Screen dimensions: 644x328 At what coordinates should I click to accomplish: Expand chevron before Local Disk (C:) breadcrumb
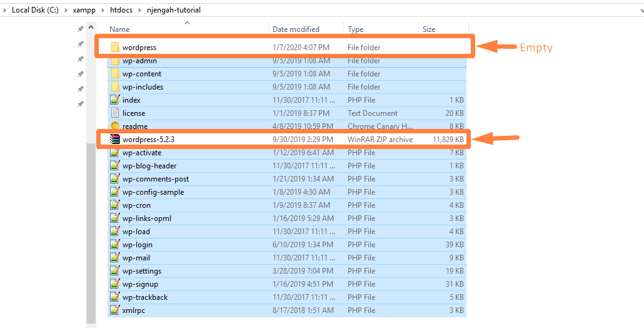click(x=4, y=10)
